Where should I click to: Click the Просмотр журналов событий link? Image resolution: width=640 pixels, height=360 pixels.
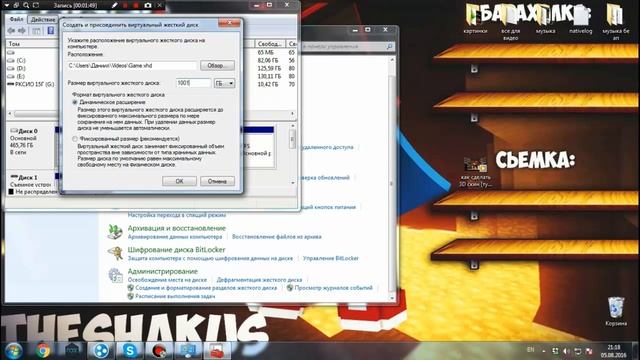tap(333, 288)
